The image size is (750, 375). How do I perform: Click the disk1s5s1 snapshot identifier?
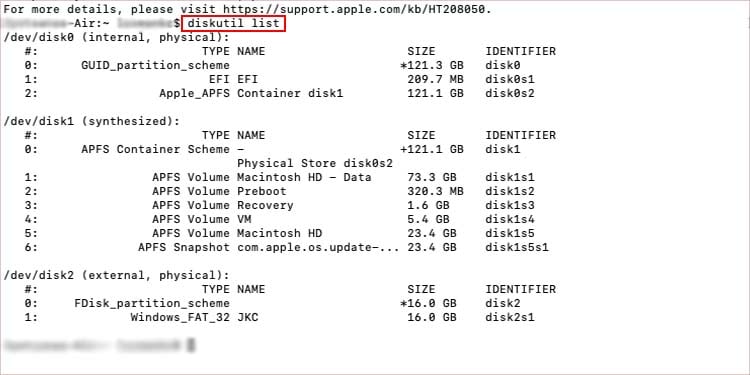point(517,248)
